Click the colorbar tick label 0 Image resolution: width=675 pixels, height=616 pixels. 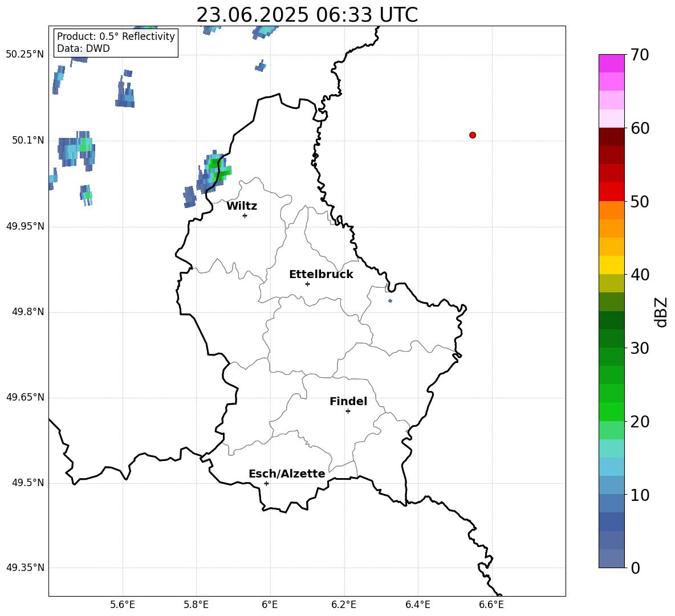click(635, 568)
